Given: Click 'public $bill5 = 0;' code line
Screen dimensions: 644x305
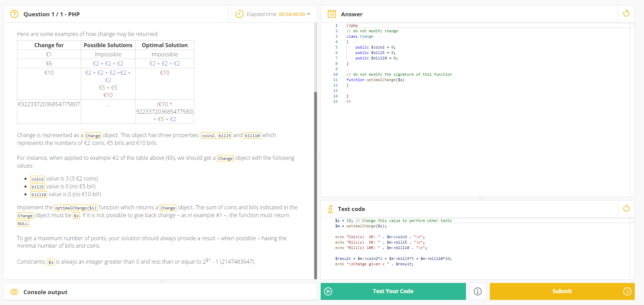Looking at the screenshot, I should [x=375, y=53].
